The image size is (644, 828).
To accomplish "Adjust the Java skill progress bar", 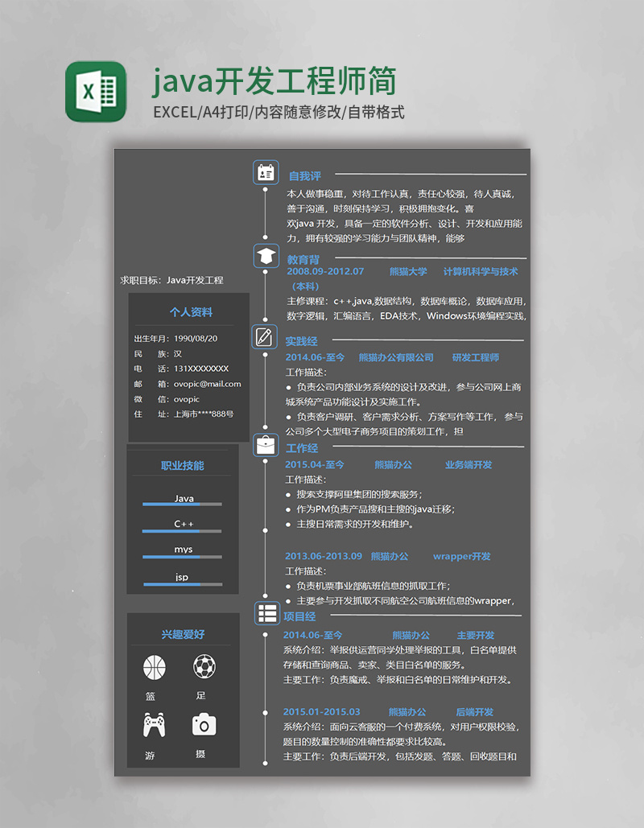I will (181, 505).
